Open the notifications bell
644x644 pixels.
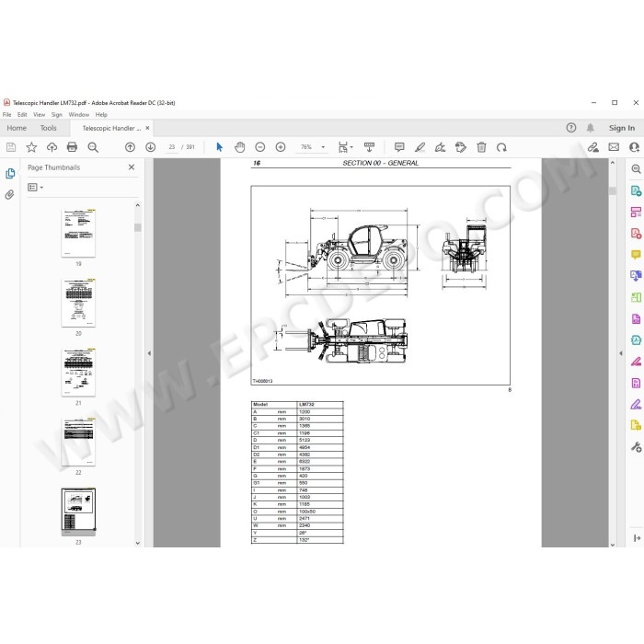point(591,128)
